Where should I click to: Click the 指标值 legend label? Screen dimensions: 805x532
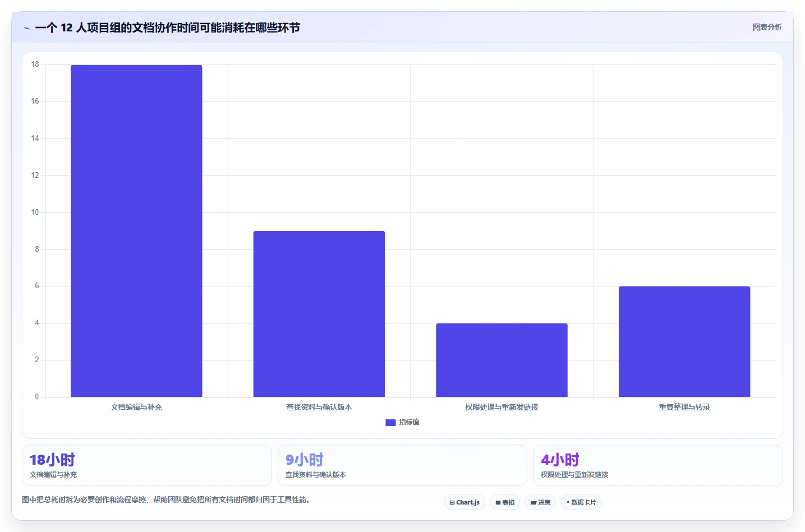(409, 422)
